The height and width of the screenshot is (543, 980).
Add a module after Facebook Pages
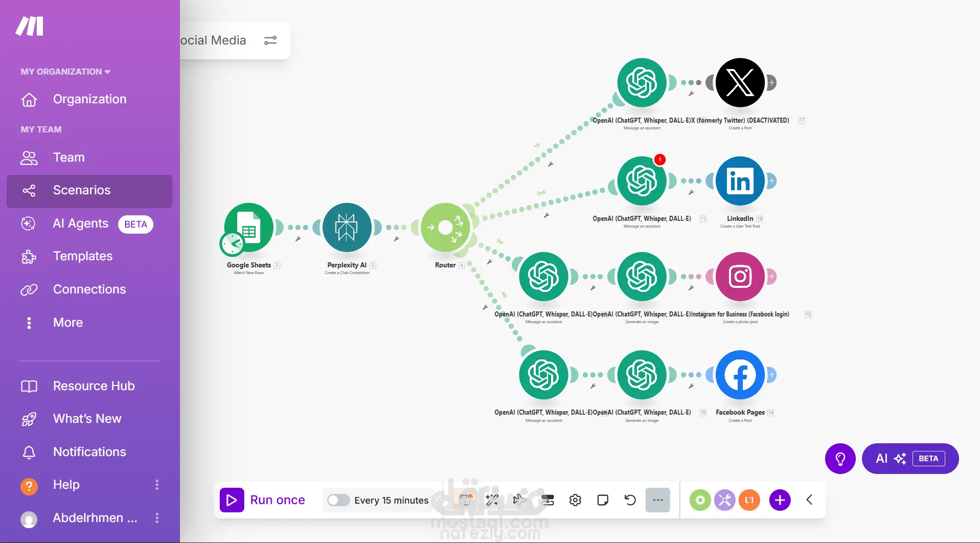771,375
